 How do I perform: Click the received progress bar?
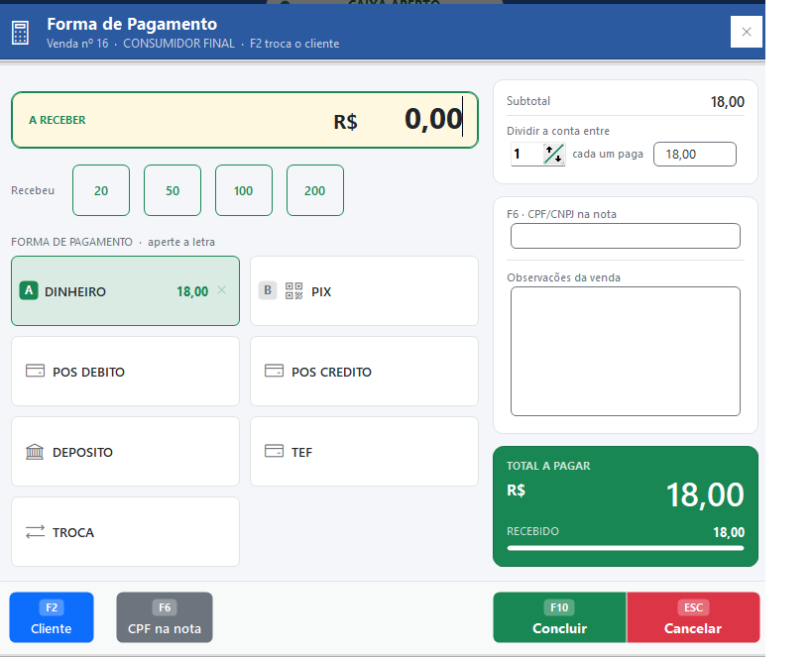tap(625, 548)
